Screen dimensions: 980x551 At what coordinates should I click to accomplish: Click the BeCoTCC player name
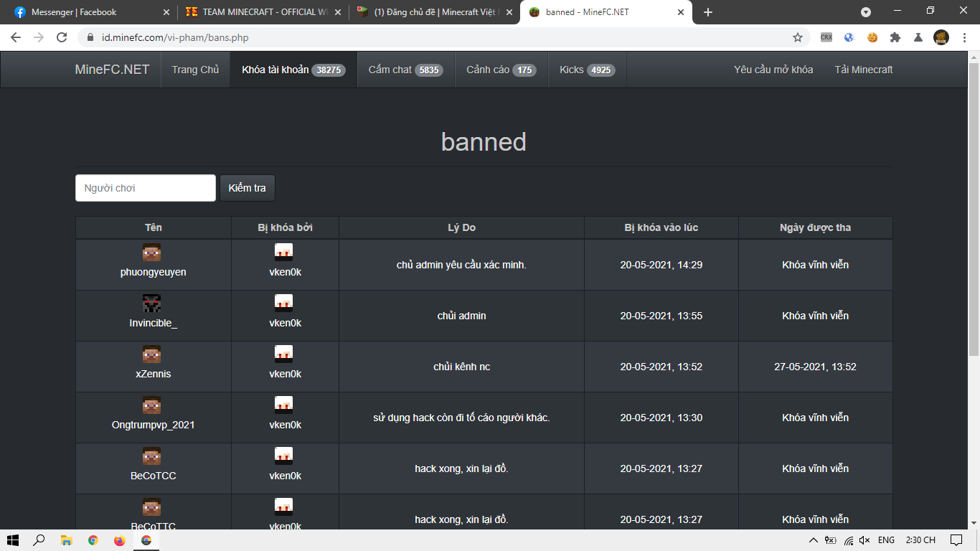pos(153,476)
